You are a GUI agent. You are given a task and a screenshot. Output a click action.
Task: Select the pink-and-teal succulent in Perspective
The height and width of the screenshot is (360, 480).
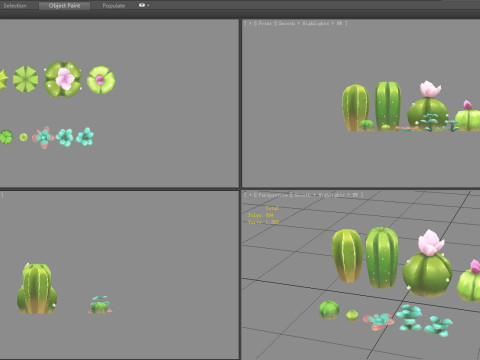pos(379,321)
